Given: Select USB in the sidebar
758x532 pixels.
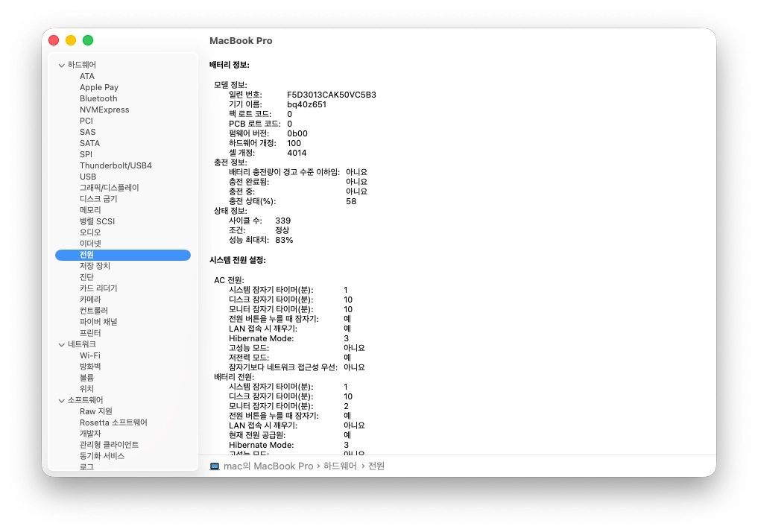Looking at the screenshot, I should click(x=88, y=177).
